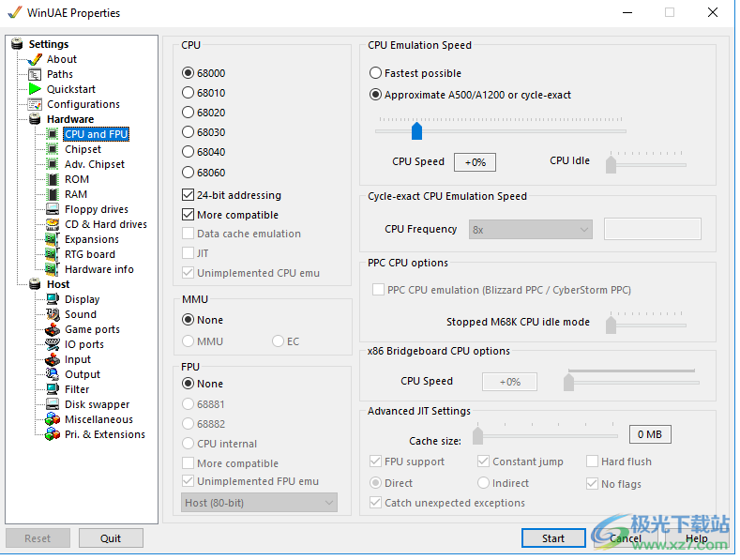Viewport: 740px width, 560px height.
Task: Click the Help button
Action: pos(697,538)
